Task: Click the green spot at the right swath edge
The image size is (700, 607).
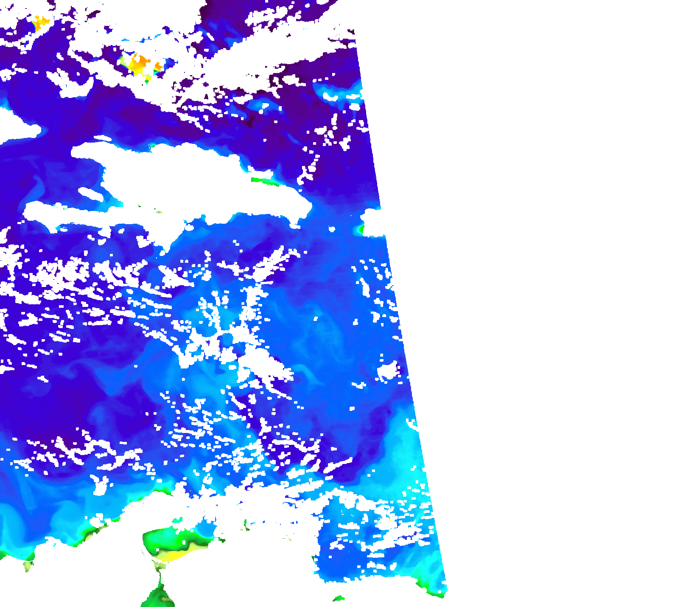Action: pos(361,230)
